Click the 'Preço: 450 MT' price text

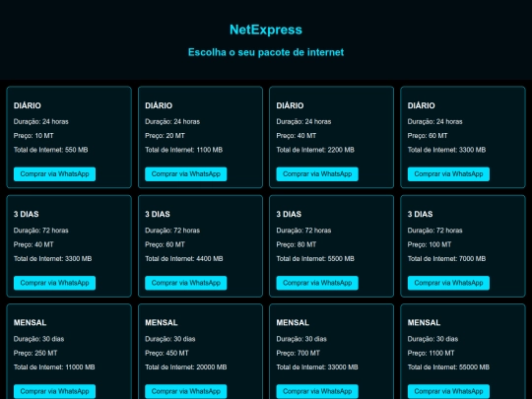[166, 354]
